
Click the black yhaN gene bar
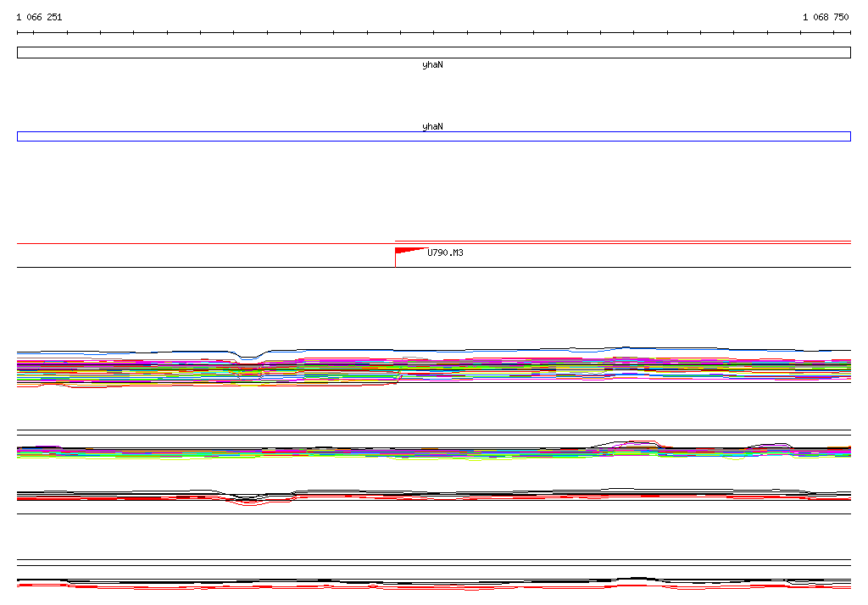[x=433, y=53]
